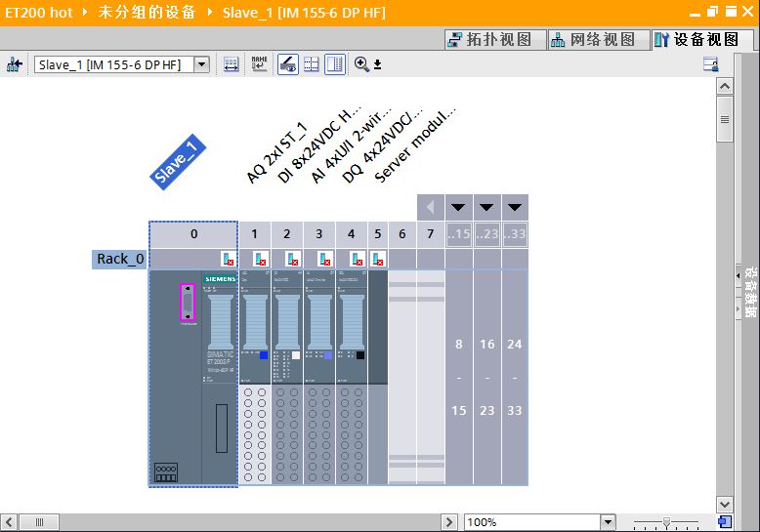The height and width of the screenshot is (532, 760).
Task: Click the left collapse arrow above slot 7
Action: pyautogui.click(x=431, y=207)
